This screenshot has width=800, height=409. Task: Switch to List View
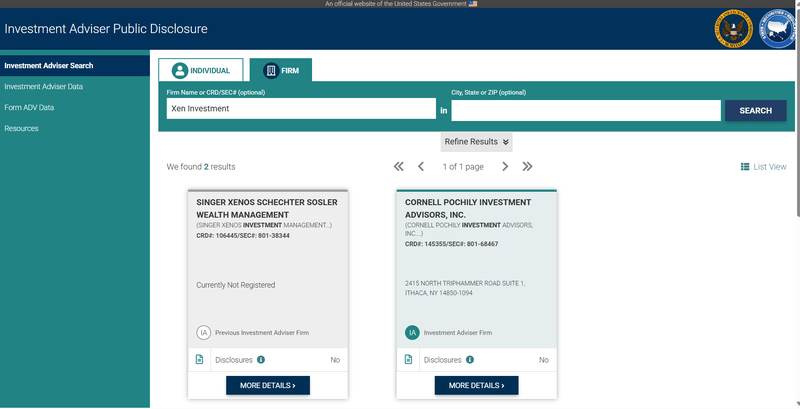click(x=764, y=167)
